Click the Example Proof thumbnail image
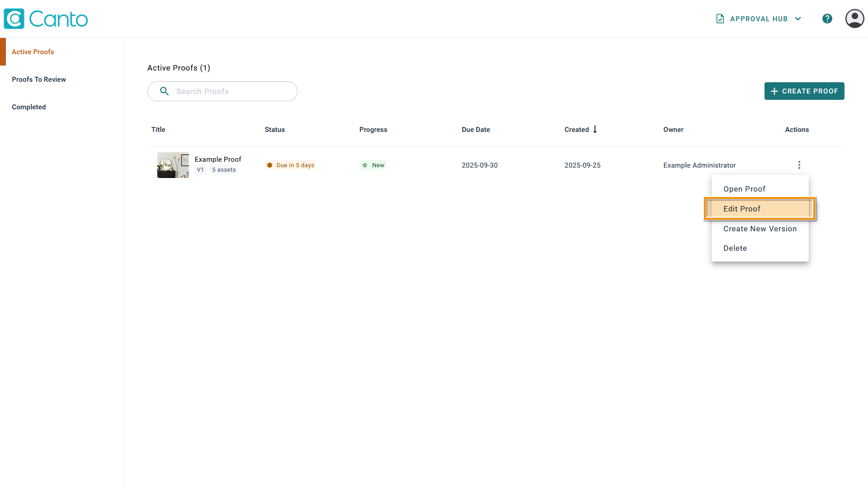The height and width of the screenshot is (488, 868). (x=173, y=165)
